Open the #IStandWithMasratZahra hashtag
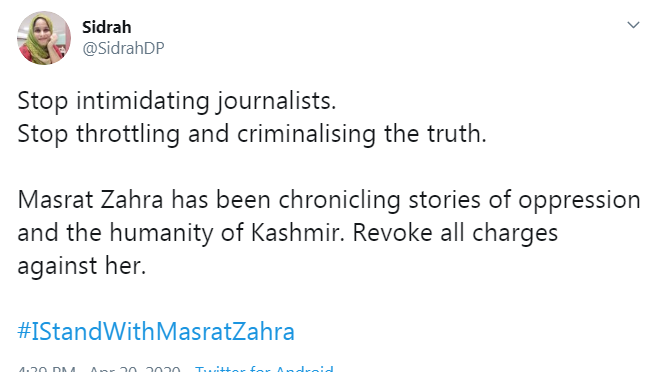Screen dimensions: 653x372 [156, 332]
